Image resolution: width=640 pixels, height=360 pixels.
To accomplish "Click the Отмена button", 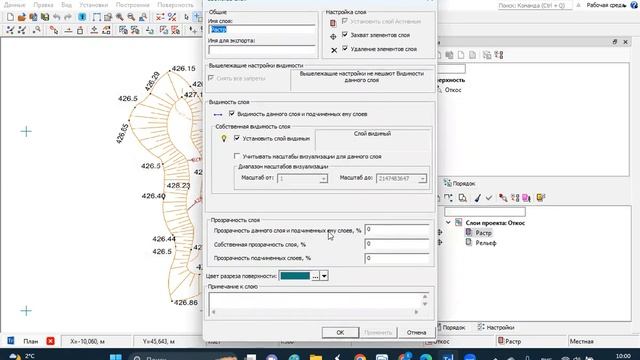I will pyautogui.click(x=416, y=332).
